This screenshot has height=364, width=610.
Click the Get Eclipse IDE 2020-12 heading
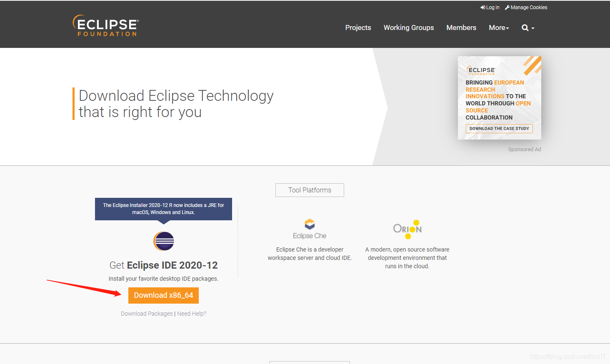163,265
